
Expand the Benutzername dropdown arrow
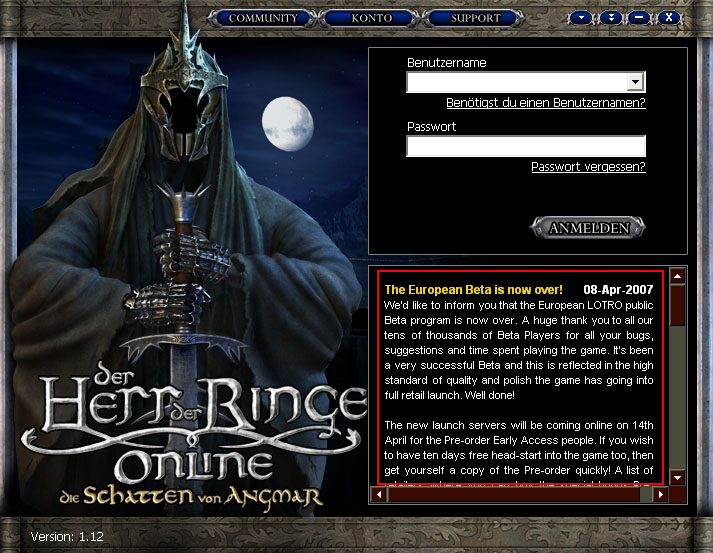(x=635, y=82)
